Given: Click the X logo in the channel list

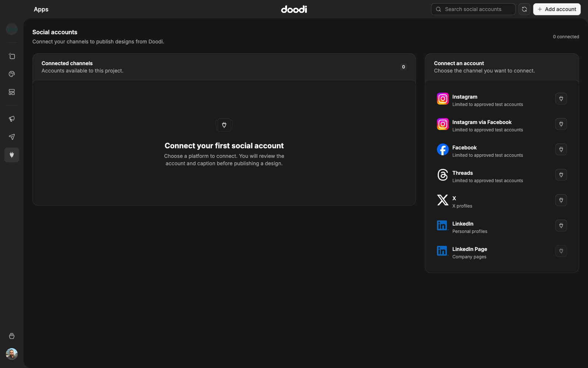Looking at the screenshot, I should [443, 200].
